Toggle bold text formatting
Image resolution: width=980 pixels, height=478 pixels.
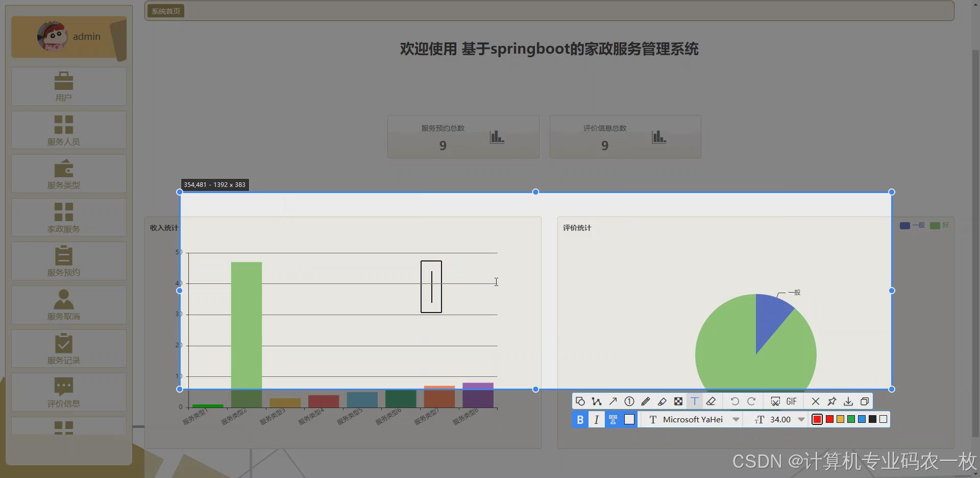tap(580, 419)
